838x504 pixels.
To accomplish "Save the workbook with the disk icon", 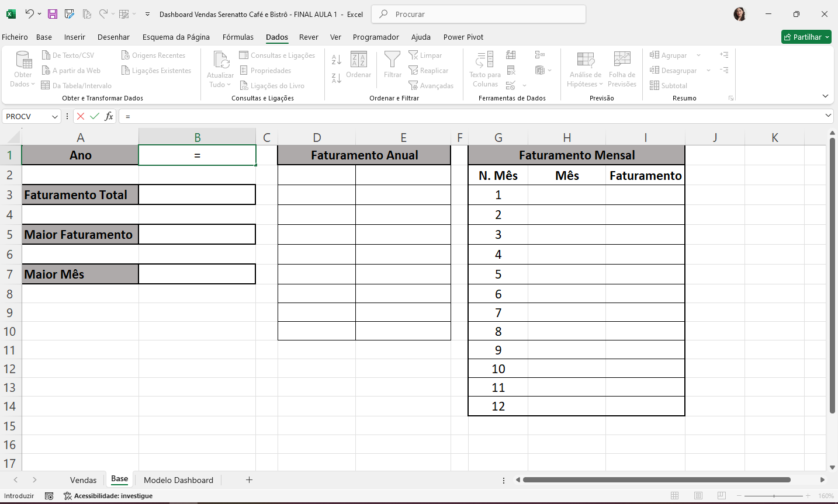I will pos(53,14).
